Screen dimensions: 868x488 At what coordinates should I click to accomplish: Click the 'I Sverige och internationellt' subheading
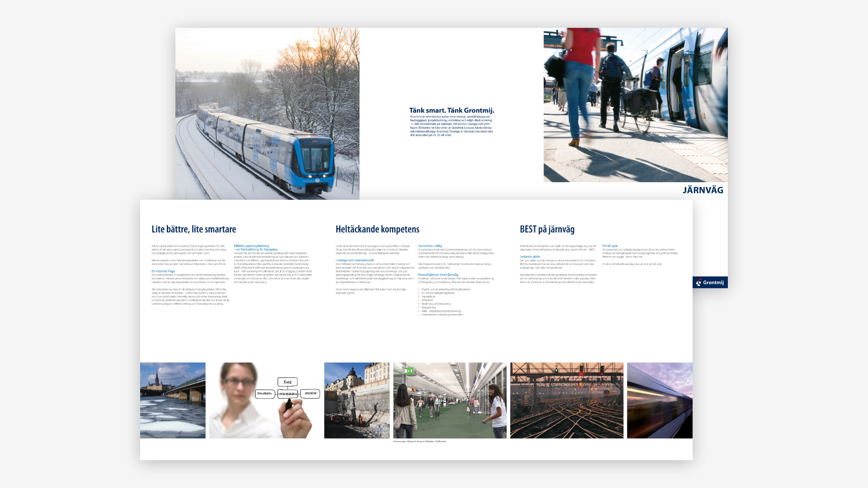[x=355, y=260]
